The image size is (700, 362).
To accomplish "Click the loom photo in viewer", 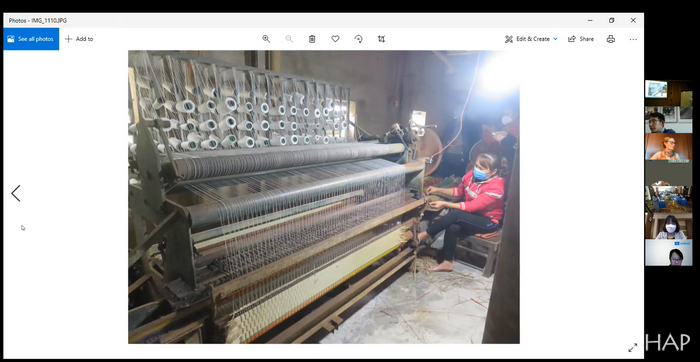I will tap(324, 197).
